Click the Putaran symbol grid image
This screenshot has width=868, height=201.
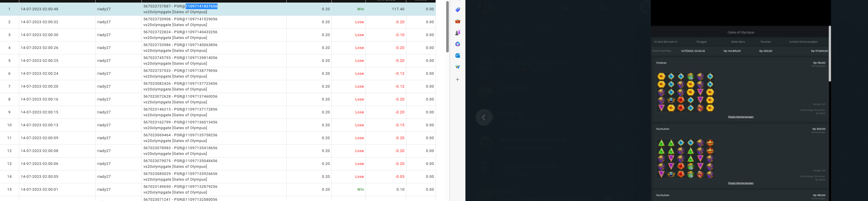coord(686,92)
